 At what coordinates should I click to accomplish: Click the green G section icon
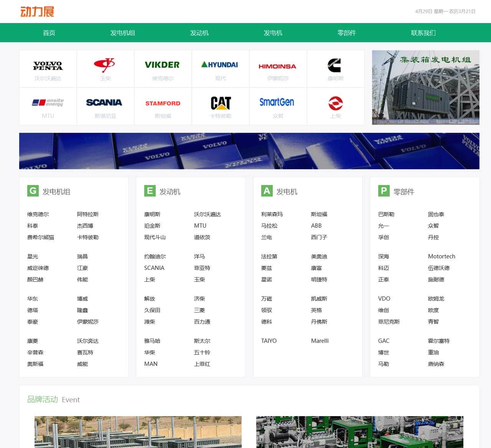point(33,191)
